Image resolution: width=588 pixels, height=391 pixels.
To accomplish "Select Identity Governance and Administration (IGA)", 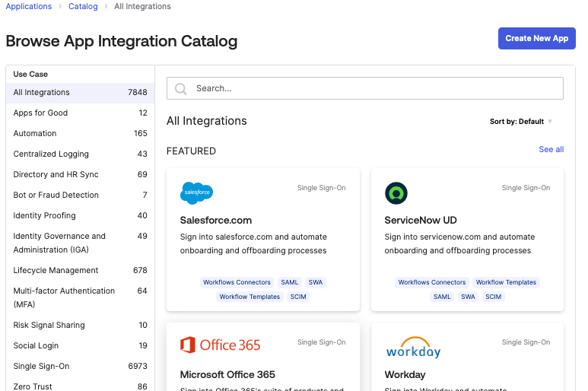I will pos(80,243).
